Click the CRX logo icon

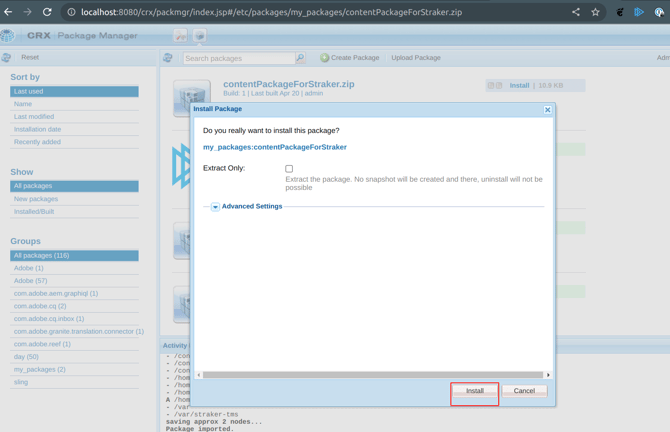click(x=8, y=36)
